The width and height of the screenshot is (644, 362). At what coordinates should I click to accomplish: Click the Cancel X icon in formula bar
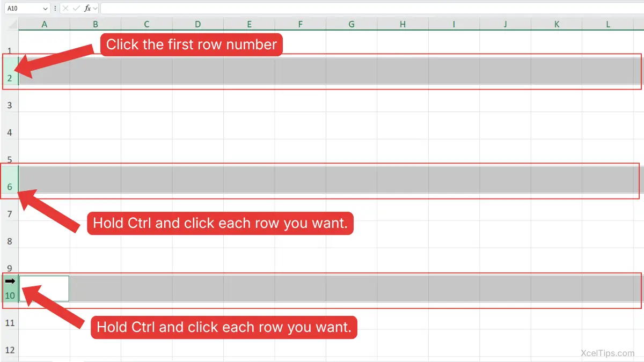click(x=65, y=9)
